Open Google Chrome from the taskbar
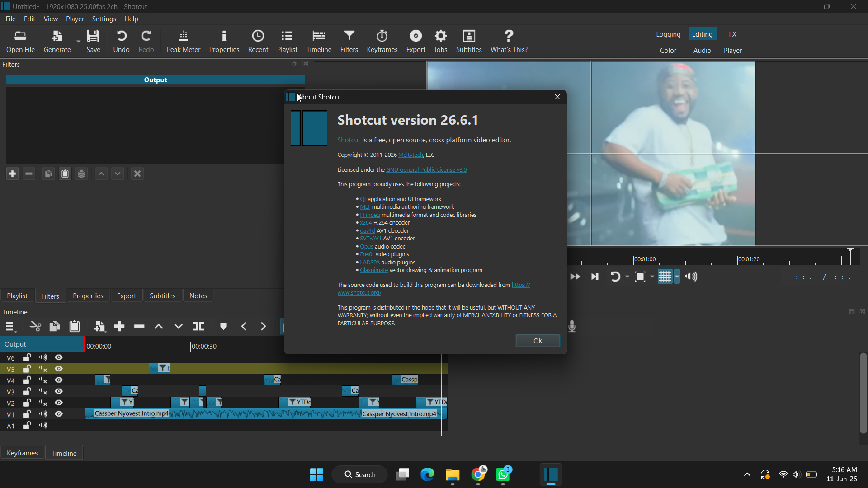 coord(478,474)
